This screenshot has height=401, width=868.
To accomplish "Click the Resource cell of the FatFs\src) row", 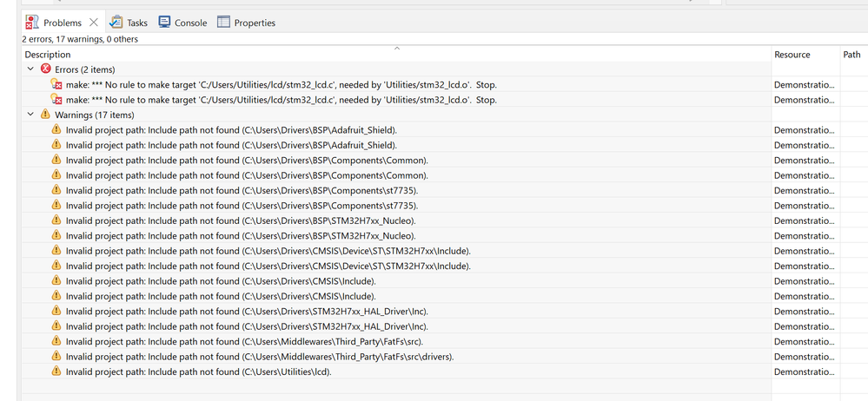I will [805, 341].
